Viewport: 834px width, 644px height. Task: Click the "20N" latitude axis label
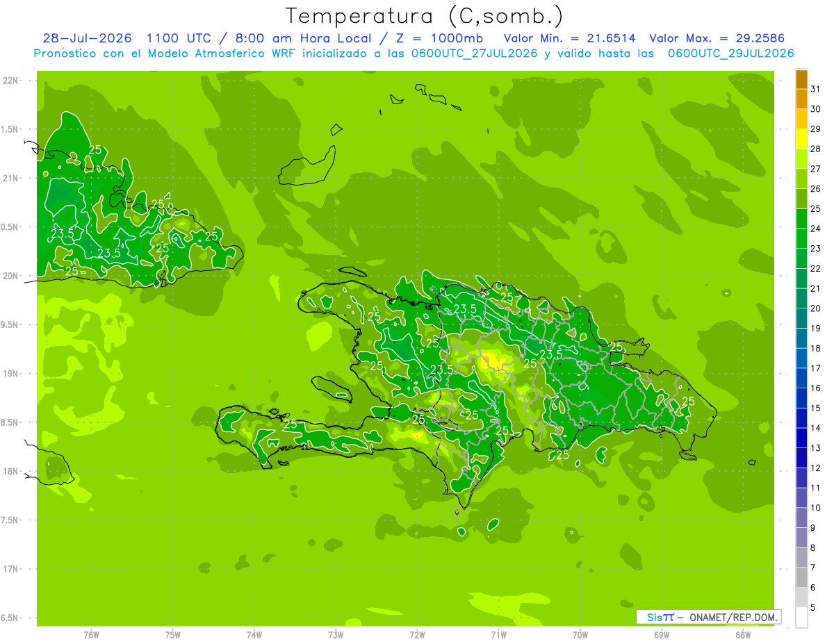tap(12, 276)
